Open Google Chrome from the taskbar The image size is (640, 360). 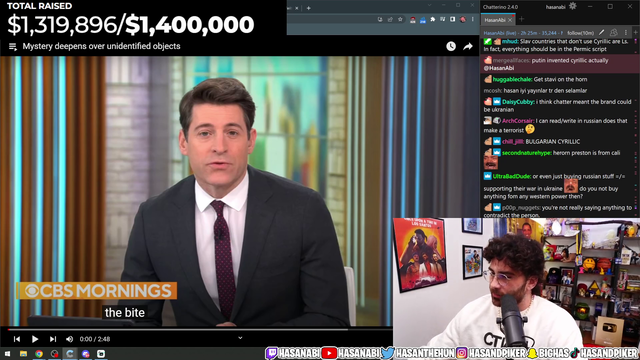(x=39, y=353)
